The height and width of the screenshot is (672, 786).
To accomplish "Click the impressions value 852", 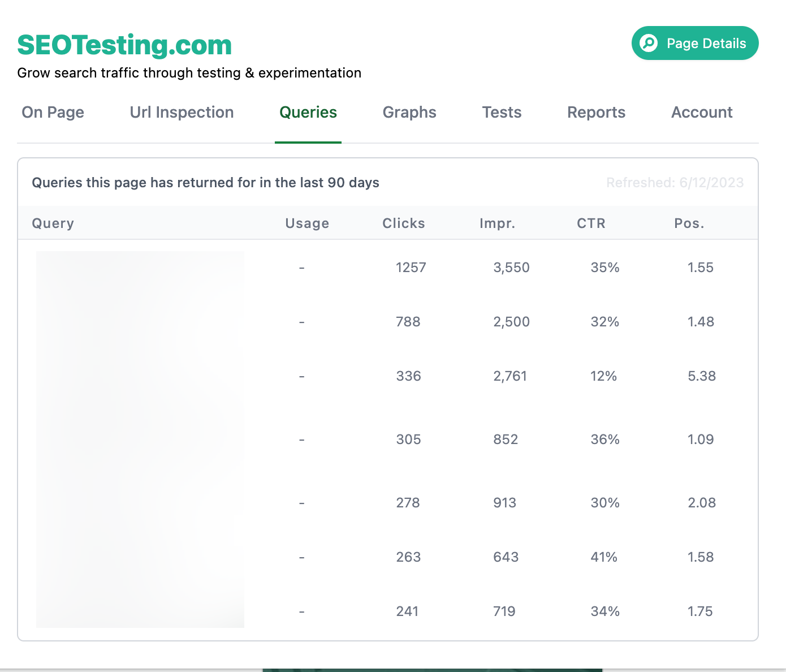I will point(506,440).
